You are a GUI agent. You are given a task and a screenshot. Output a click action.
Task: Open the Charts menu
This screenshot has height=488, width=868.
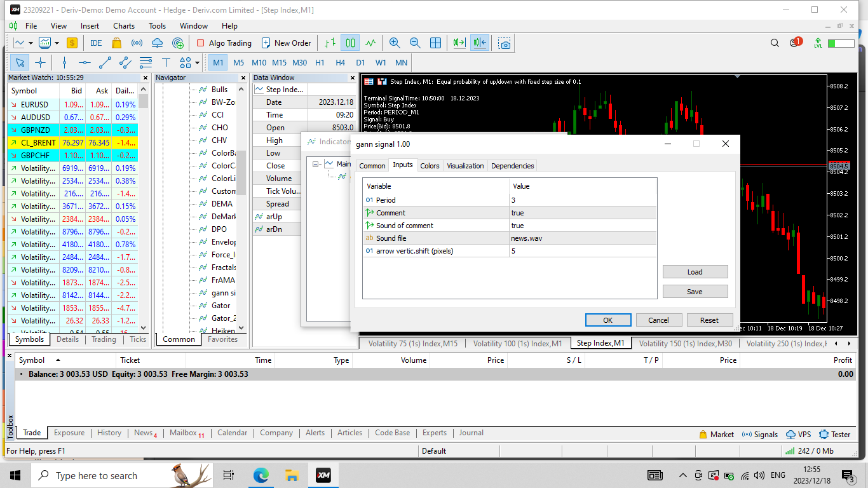point(124,26)
